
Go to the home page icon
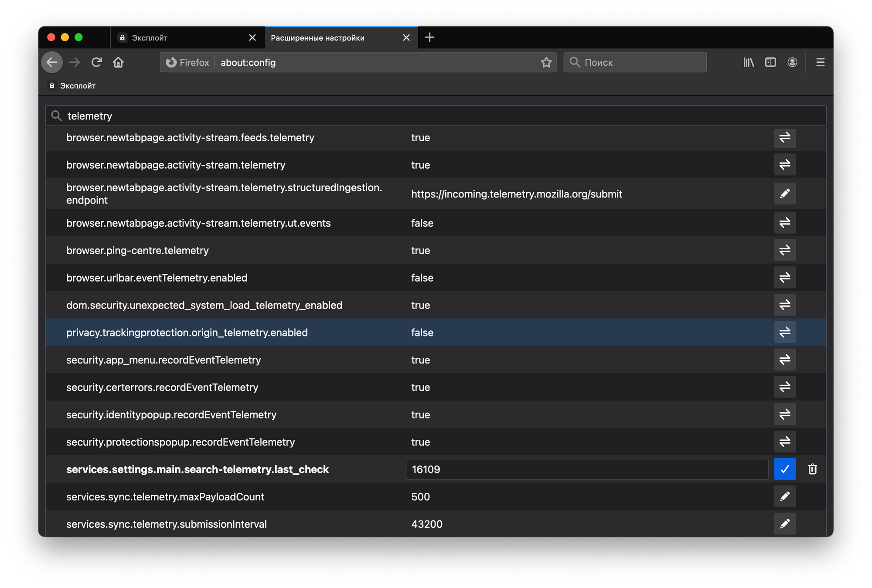click(x=118, y=62)
